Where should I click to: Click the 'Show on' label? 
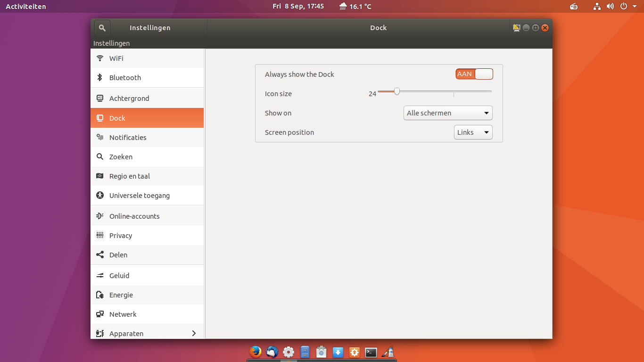coord(278,113)
